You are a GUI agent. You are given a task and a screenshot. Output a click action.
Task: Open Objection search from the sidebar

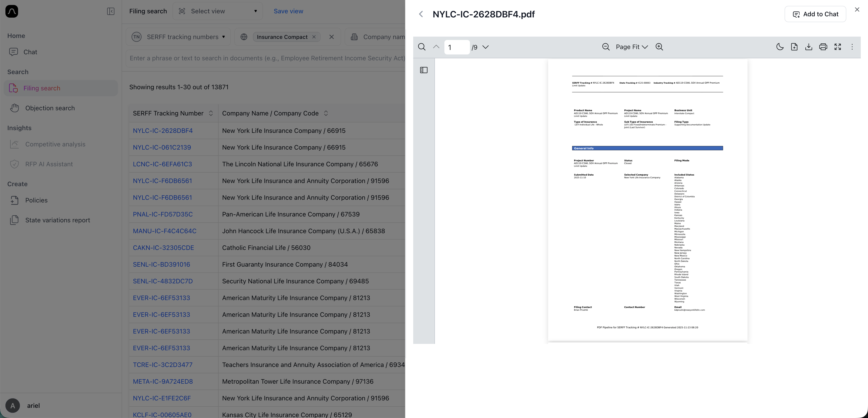(50, 108)
